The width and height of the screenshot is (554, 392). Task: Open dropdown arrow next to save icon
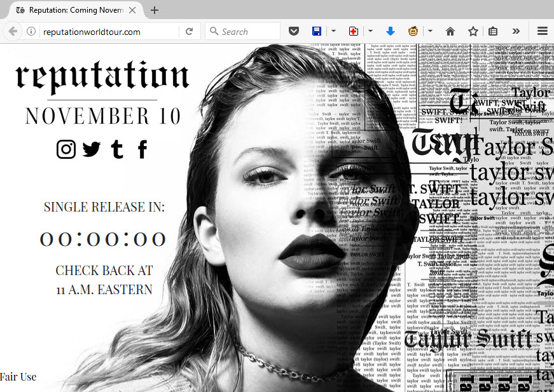(x=333, y=31)
